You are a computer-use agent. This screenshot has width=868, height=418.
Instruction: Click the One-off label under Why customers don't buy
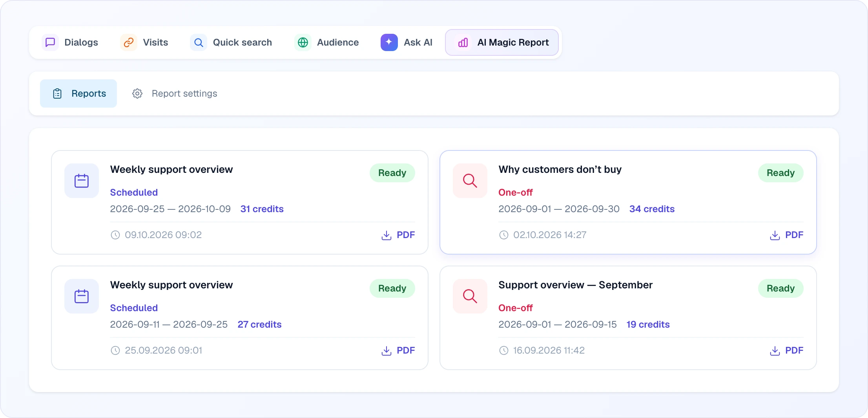tap(516, 192)
